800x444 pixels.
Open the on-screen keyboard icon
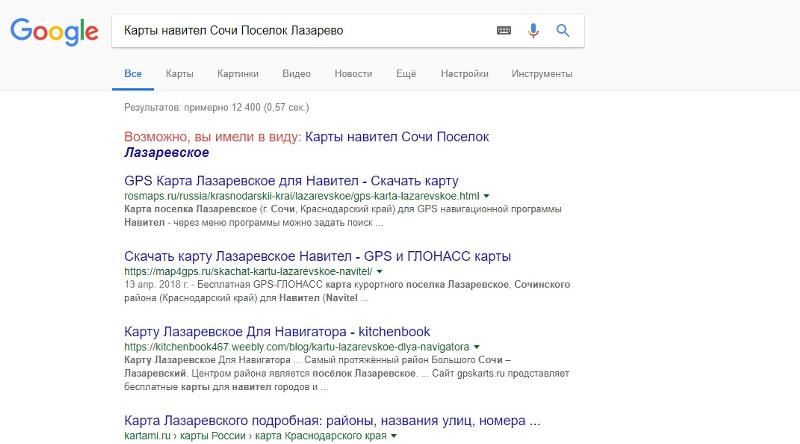504,31
